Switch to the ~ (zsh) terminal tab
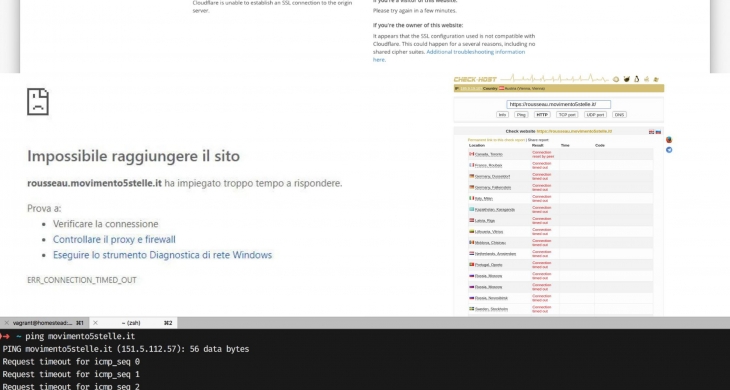This screenshot has width=730, height=390. point(133,323)
